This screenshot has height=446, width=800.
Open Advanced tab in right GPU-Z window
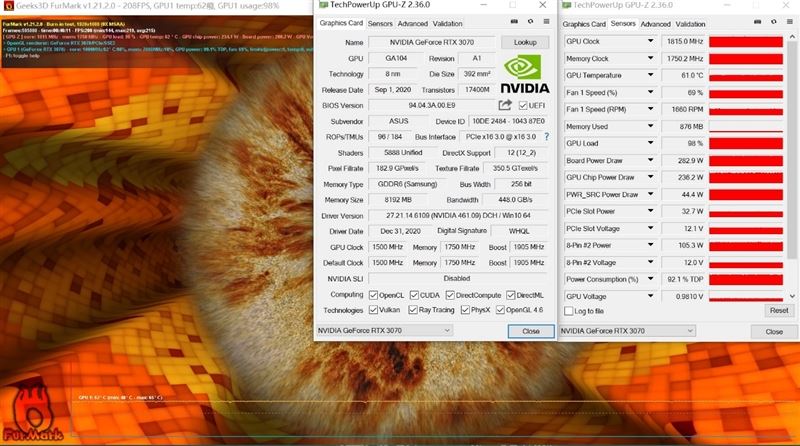point(656,24)
